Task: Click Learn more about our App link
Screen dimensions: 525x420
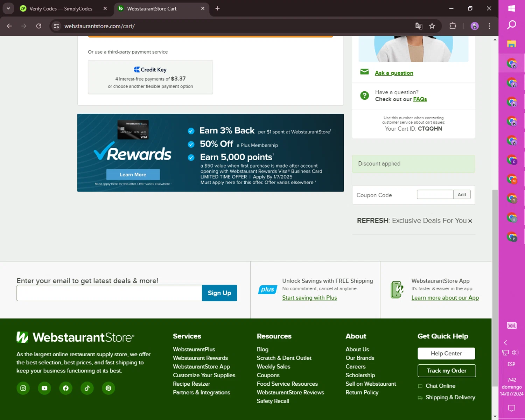Action: (445, 297)
